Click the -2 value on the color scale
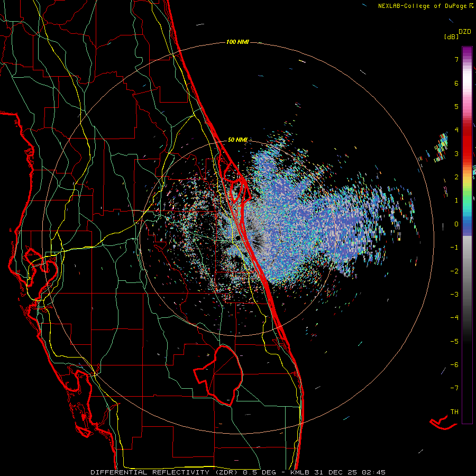 click(454, 271)
